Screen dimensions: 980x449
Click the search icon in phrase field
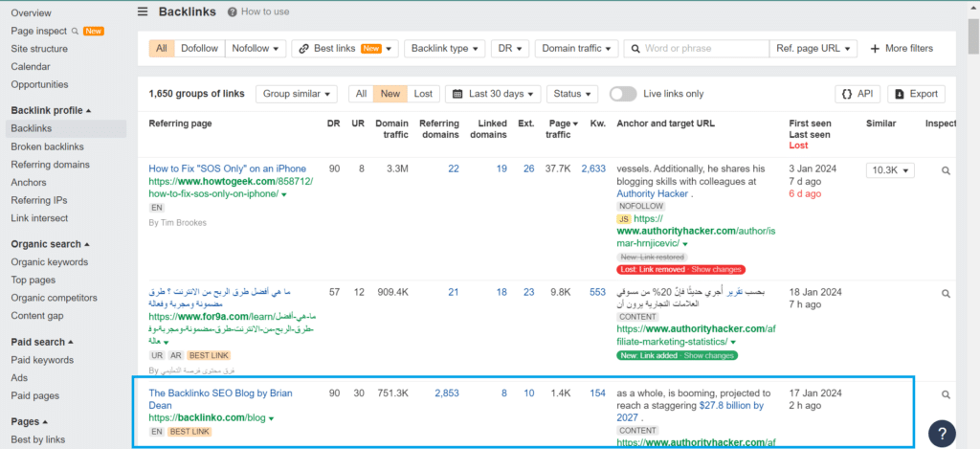click(x=635, y=49)
